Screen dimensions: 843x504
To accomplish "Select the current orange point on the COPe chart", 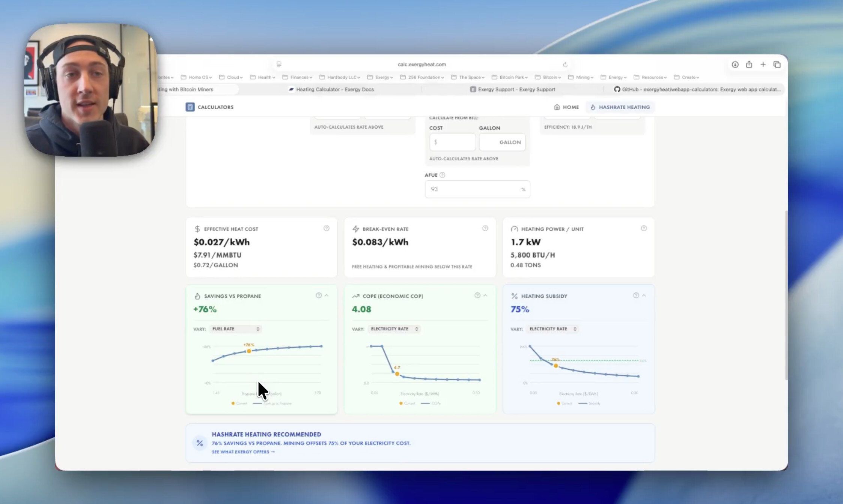I will [397, 373].
